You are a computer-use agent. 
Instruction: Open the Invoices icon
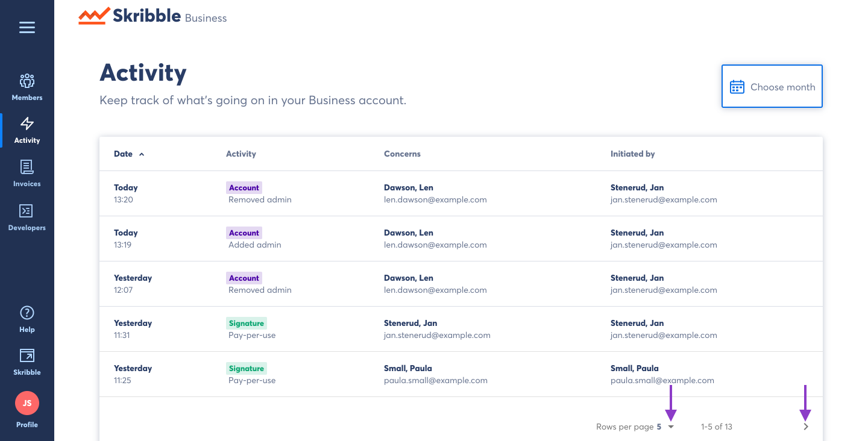click(27, 167)
